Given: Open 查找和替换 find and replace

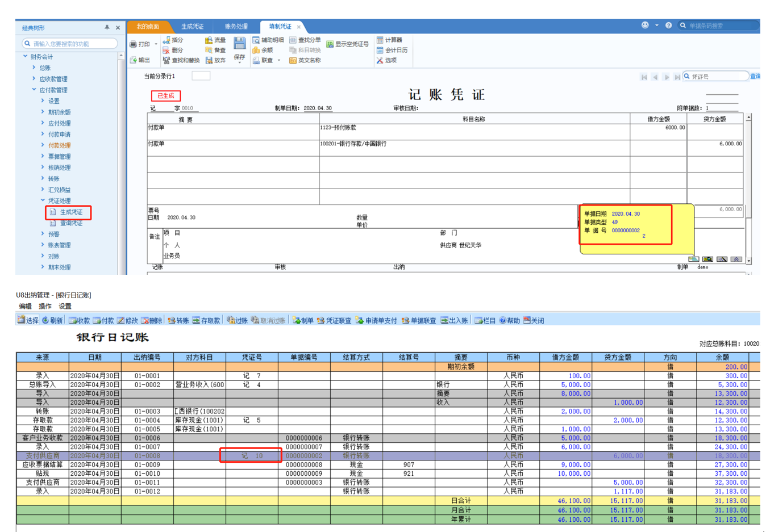Looking at the screenshot, I should (181, 60).
